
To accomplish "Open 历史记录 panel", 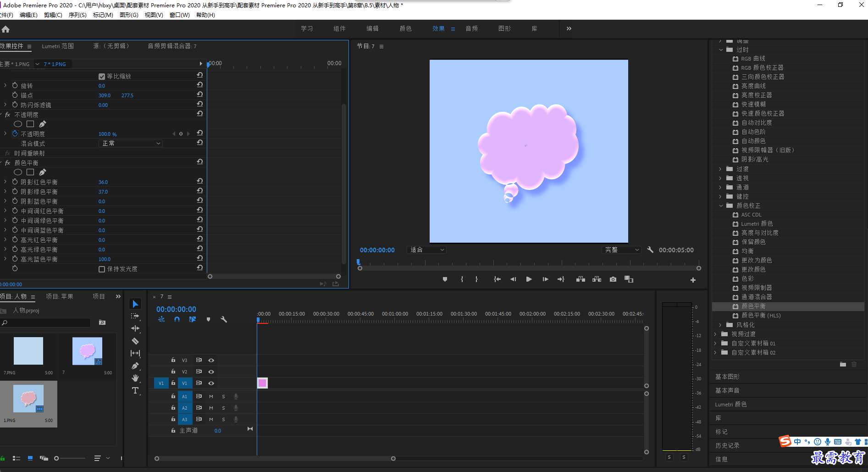I will click(x=727, y=445).
